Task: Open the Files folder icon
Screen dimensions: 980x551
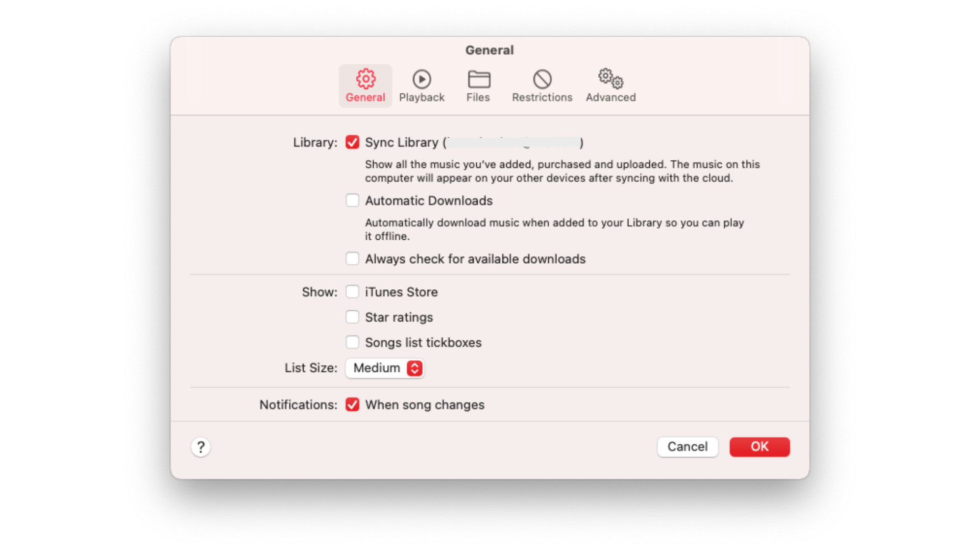Action: 478,79
